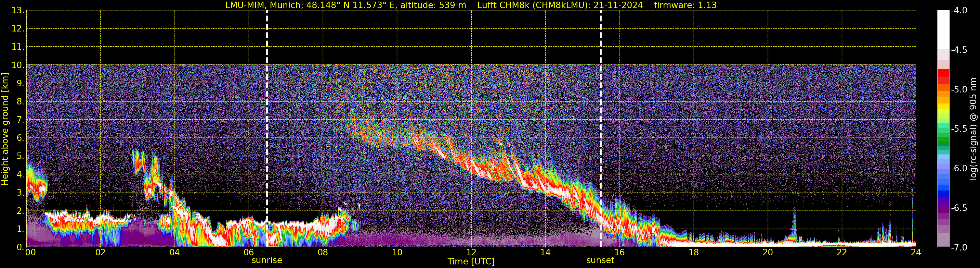
Task: Click the y-axis tick label '5.'
Action: [x=20, y=156]
